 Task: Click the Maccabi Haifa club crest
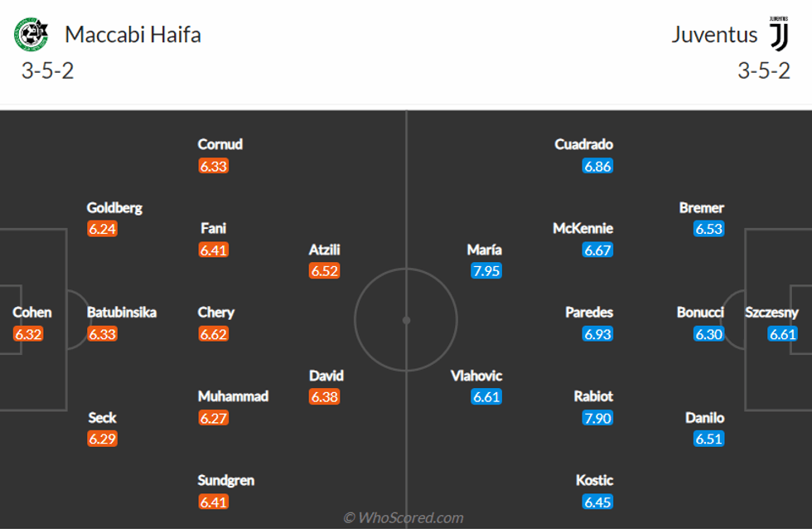pyautogui.click(x=31, y=34)
